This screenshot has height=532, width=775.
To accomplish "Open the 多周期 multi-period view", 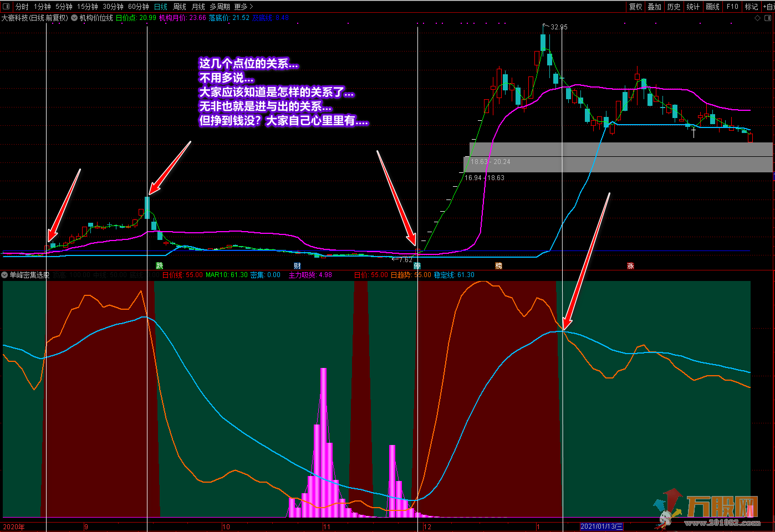I will (x=220, y=7).
